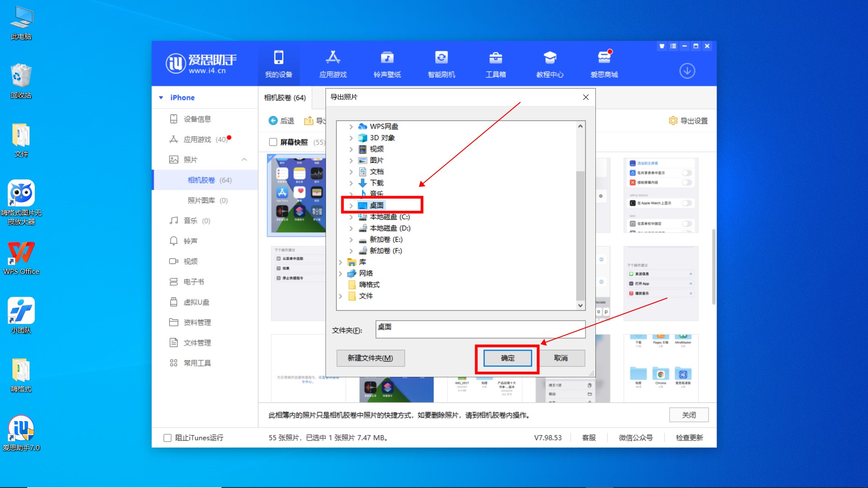Check the 屏幕快照 checkbox
The width and height of the screenshot is (868, 488).
[273, 142]
